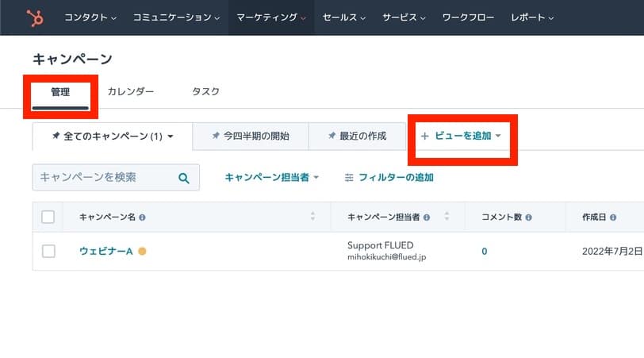
Task: Click info icon beside 作成日 header
Action: [x=613, y=217]
